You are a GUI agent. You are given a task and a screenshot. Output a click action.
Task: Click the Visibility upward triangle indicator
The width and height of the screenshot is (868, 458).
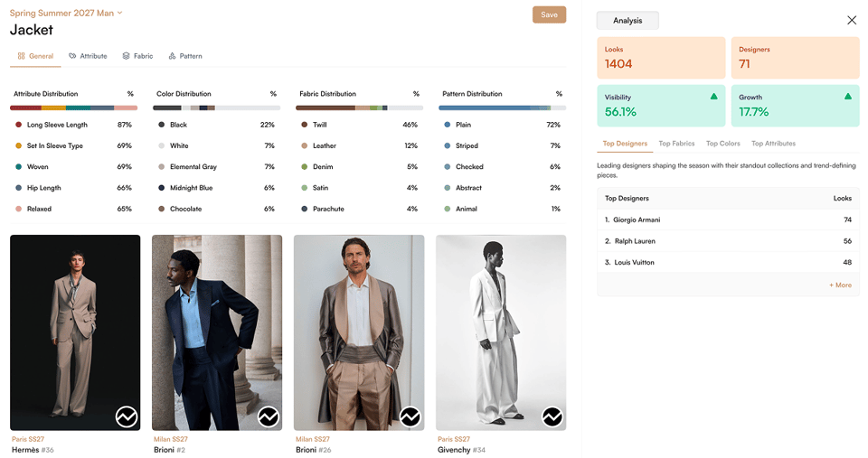[x=714, y=97]
